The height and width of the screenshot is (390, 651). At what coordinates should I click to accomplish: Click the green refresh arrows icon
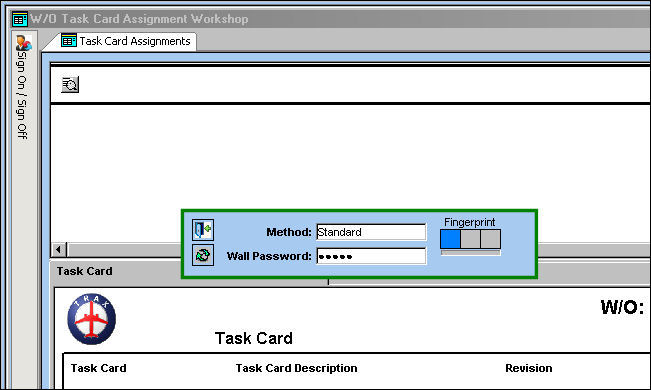pyautogui.click(x=203, y=255)
